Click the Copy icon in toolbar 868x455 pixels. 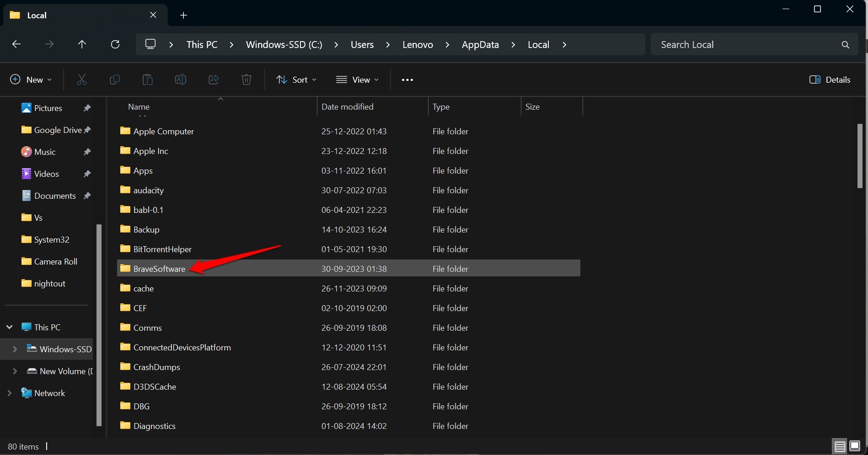(x=115, y=80)
